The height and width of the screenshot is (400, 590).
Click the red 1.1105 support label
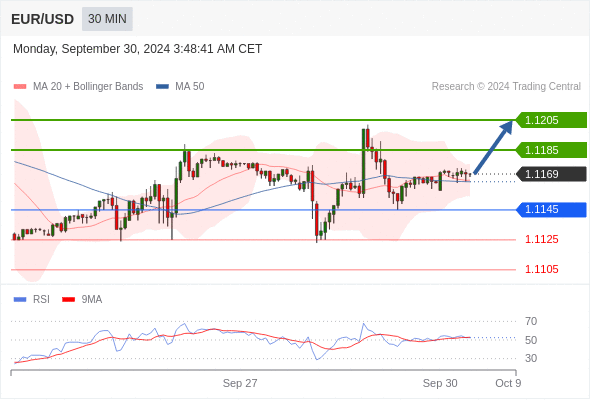(542, 269)
